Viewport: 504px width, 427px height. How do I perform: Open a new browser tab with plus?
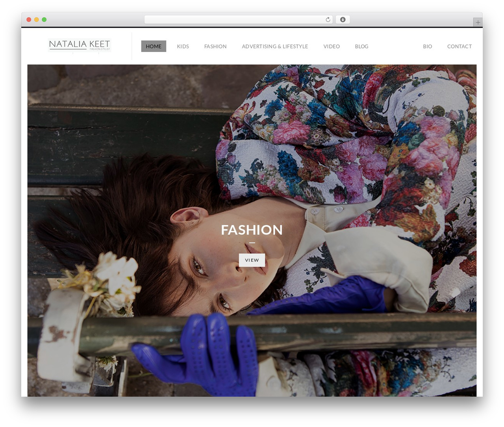point(478,22)
